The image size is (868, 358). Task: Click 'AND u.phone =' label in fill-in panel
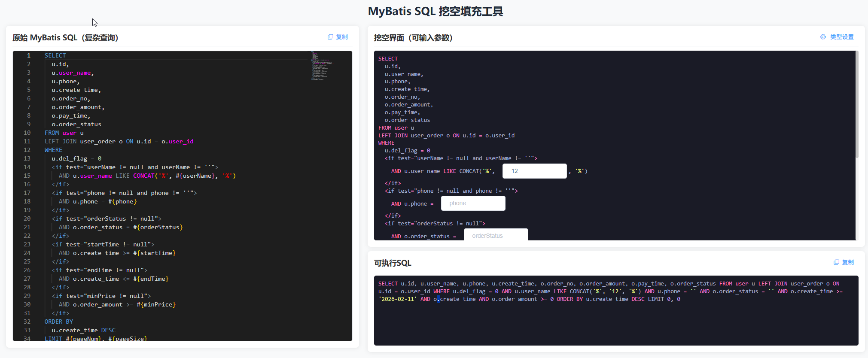click(412, 203)
